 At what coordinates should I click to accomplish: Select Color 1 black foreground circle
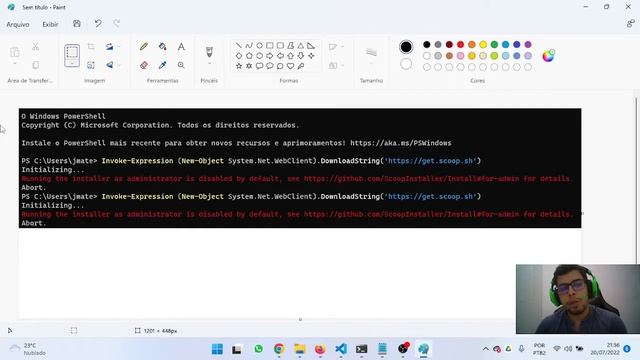(x=406, y=47)
